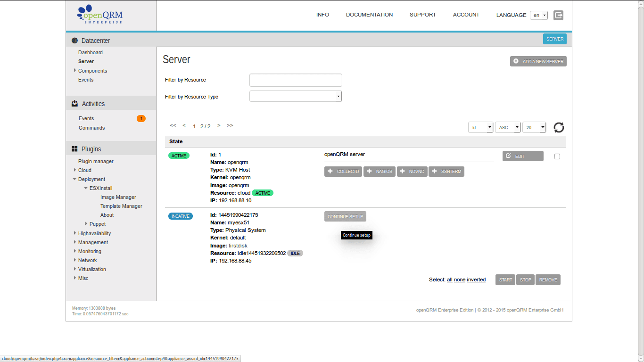Open the sort field Id dropdown
This screenshot has width=644, height=362.
coord(480,127)
